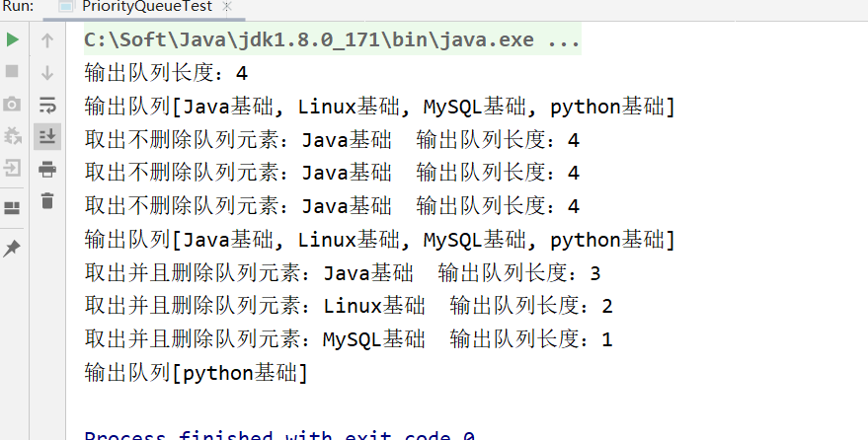Click the '取出并且删除队列元素: Java基础' line
Image resolution: width=868 pixels, height=440 pixels.
tap(343, 273)
